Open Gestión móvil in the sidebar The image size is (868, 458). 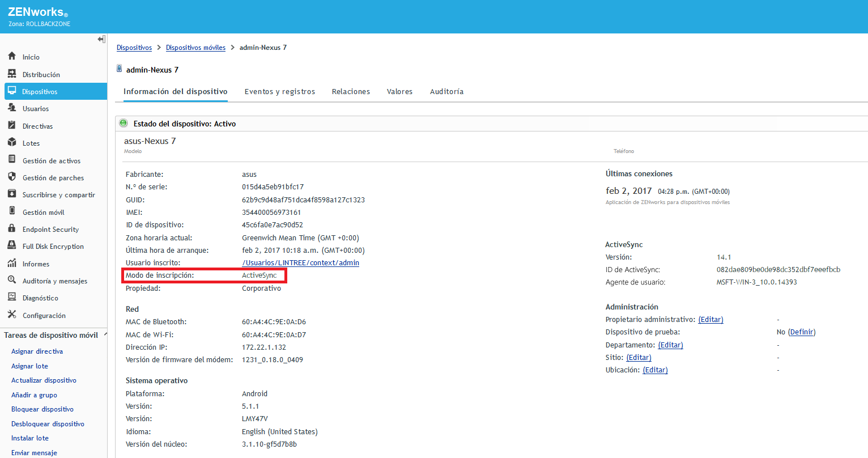click(44, 213)
